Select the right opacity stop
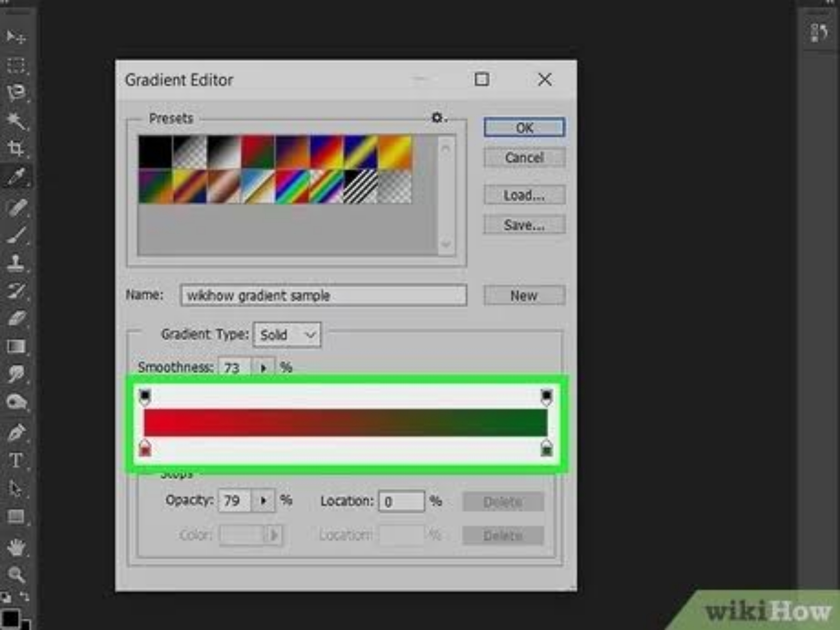The image size is (840, 630). pos(546,397)
